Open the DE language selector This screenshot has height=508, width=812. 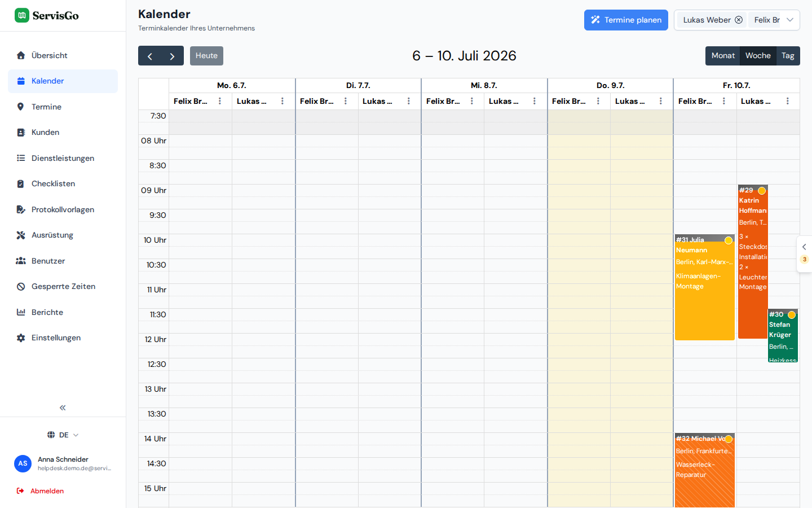tap(63, 435)
